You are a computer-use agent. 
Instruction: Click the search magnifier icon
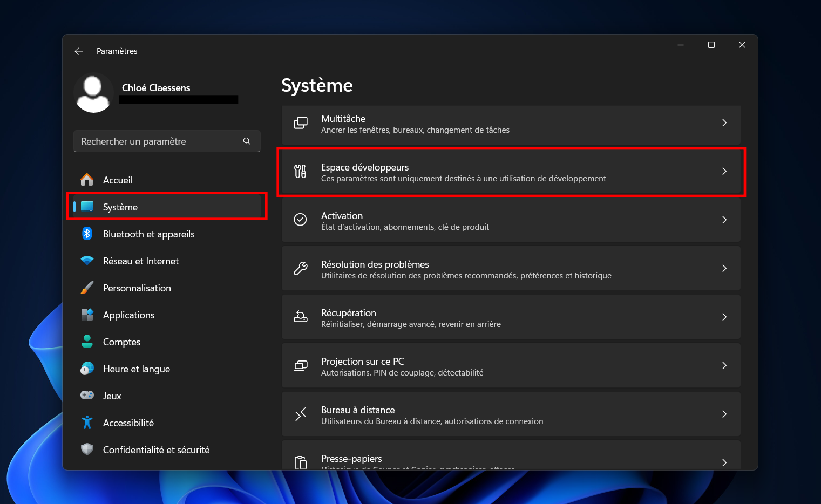(247, 141)
